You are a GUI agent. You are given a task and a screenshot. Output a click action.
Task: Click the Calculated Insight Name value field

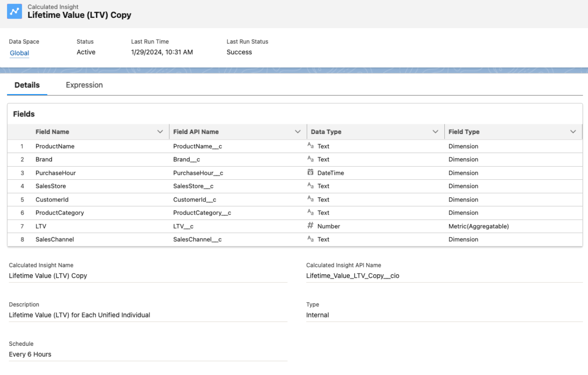[x=148, y=276]
